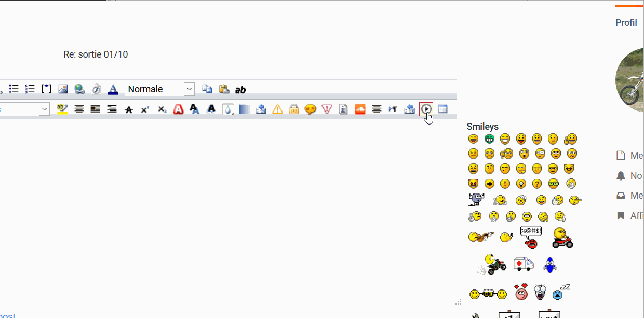Image resolution: width=644 pixels, height=318 pixels.
Task: Insert a bulleted list
Action: coord(14,89)
